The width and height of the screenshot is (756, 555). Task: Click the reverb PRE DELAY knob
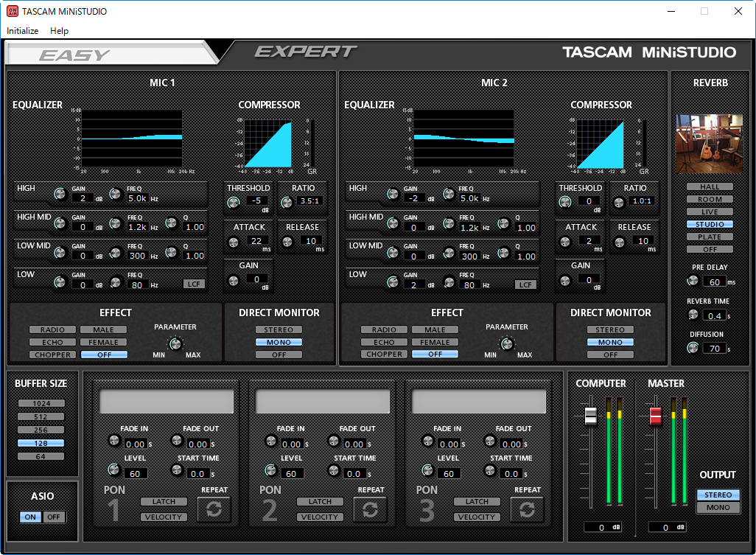[x=693, y=281]
